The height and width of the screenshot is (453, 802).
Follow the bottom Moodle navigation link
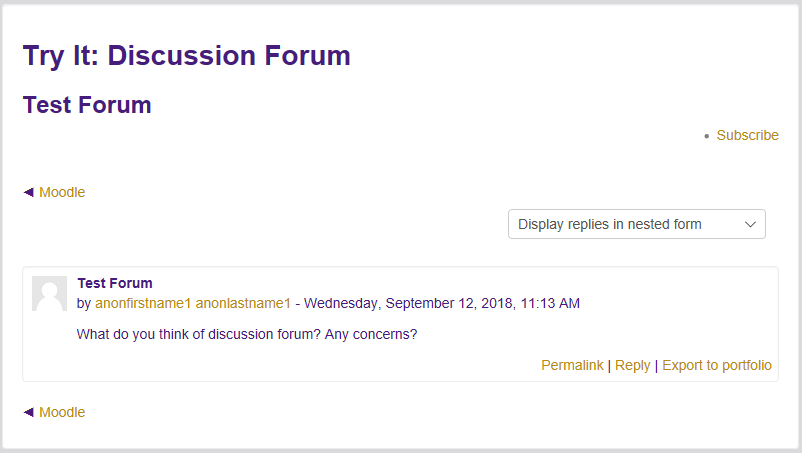[62, 412]
